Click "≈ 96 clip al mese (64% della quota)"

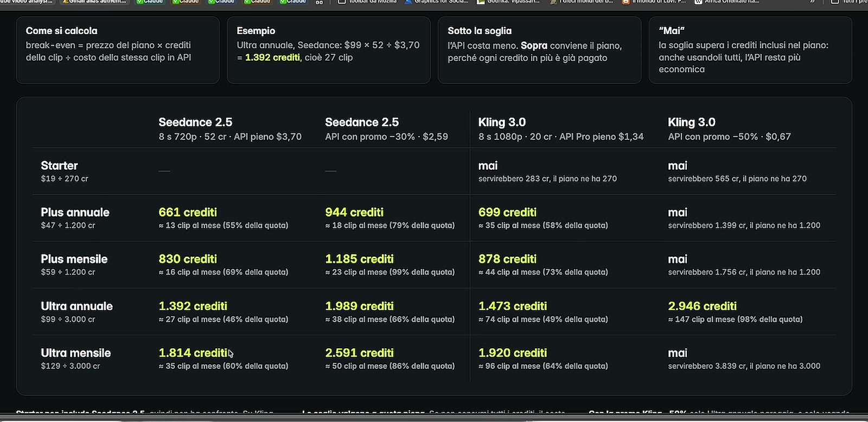[543, 366]
